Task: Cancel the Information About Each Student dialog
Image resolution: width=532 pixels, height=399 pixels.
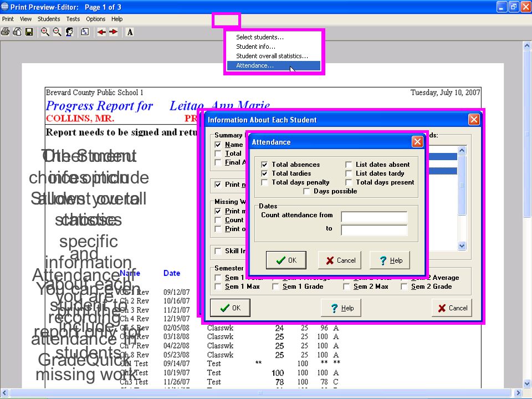Action: pyautogui.click(x=452, y=308)
